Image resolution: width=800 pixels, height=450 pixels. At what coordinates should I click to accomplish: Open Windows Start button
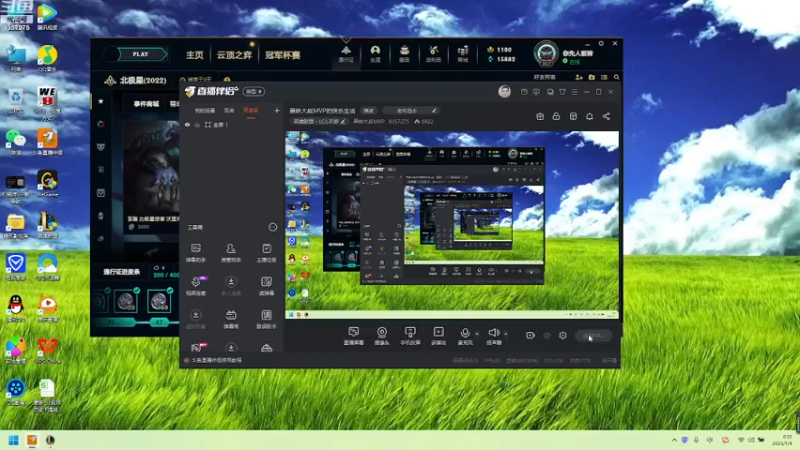point(14,440)
